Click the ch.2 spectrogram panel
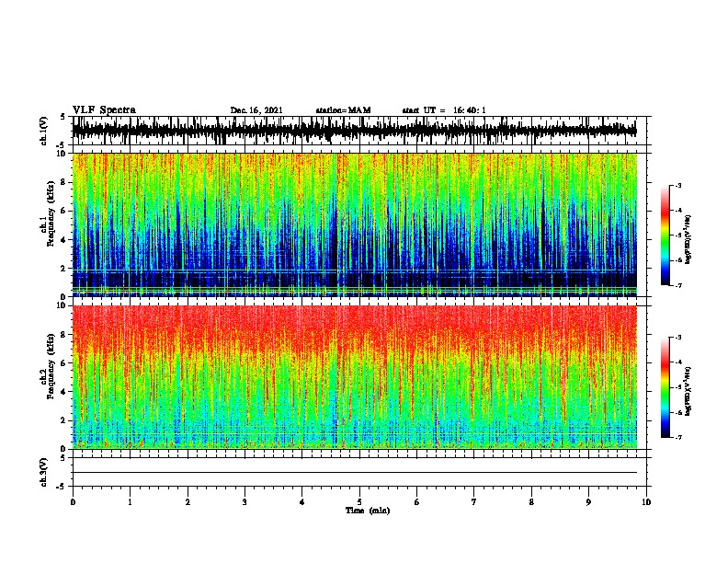This screenshot has height=563, width=728. point(355,377)
